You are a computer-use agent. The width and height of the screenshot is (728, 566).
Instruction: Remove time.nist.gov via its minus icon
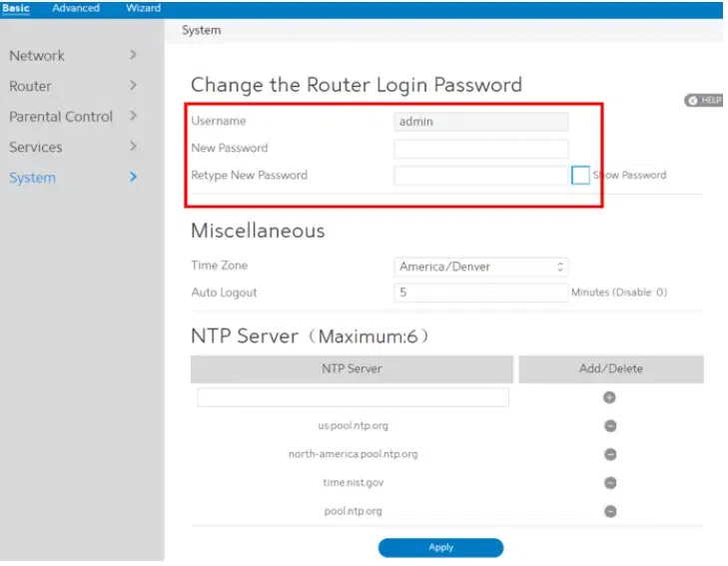[x=610, y=482]
